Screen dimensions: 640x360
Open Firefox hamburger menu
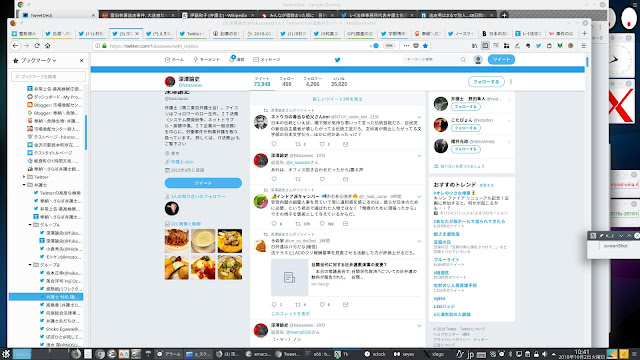tap(584, 46)
